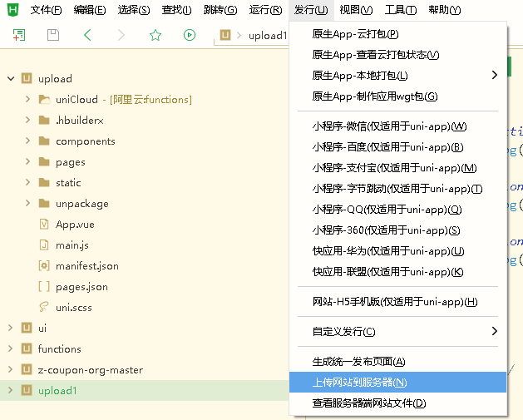Choose 网站-H5手机版 publish option
Viewport: 523px width, 420px height.
[x=397, y=302]
